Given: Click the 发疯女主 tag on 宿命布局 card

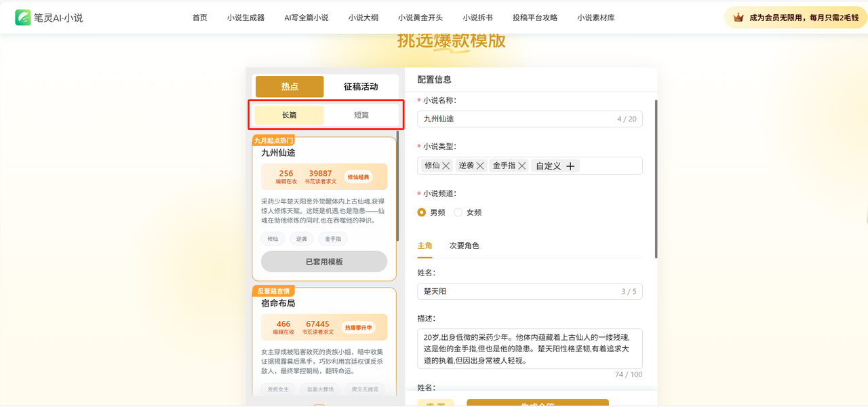Looking at the screenshot, I should coord(278,389).
